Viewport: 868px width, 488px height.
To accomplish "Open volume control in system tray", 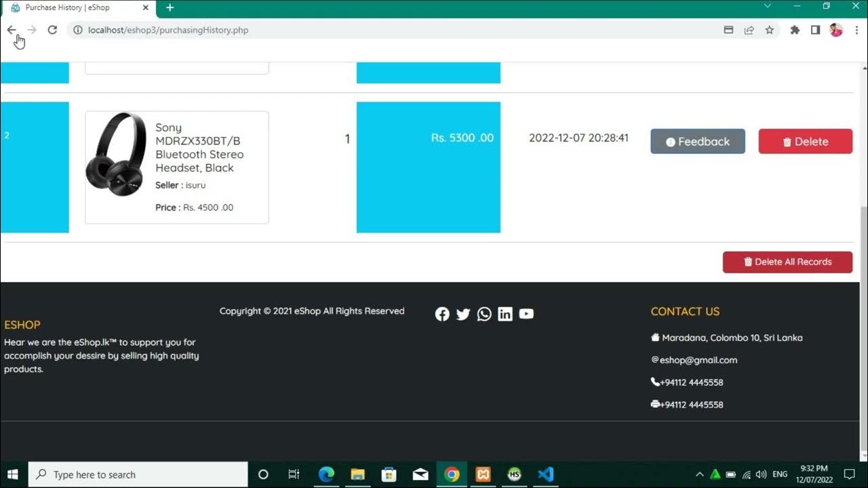I will (761, 474).
